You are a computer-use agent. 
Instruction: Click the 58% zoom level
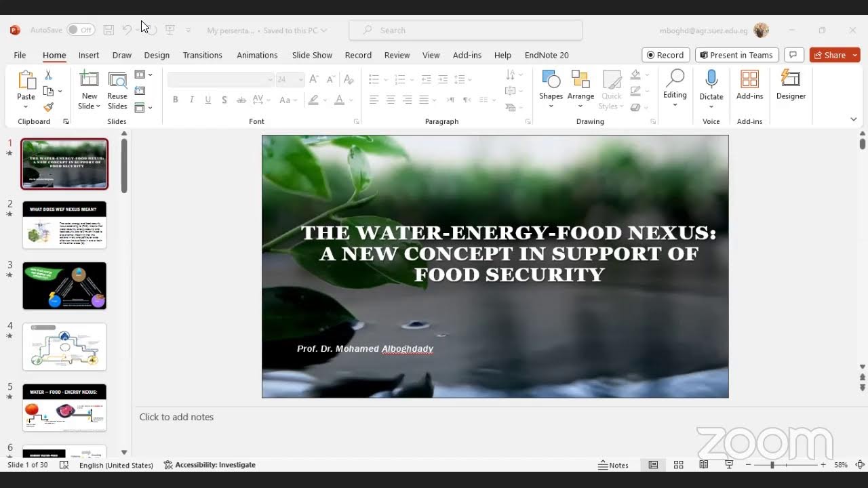click(841, 465)
